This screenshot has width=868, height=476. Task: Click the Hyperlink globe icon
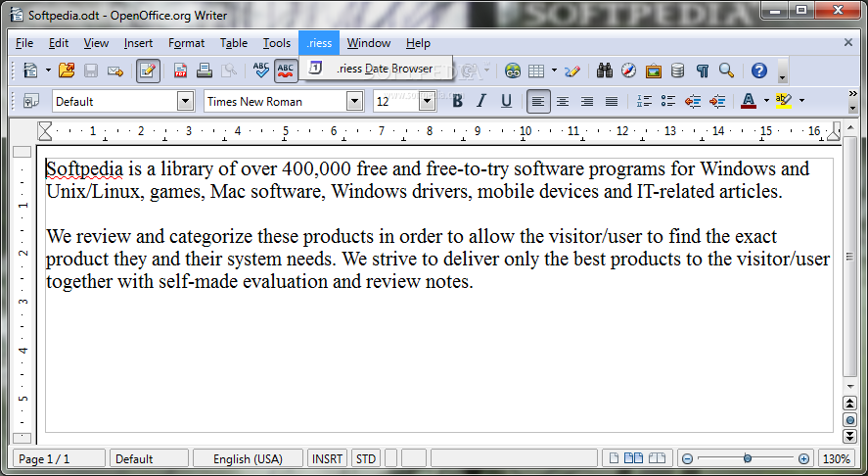pos(513,71)
